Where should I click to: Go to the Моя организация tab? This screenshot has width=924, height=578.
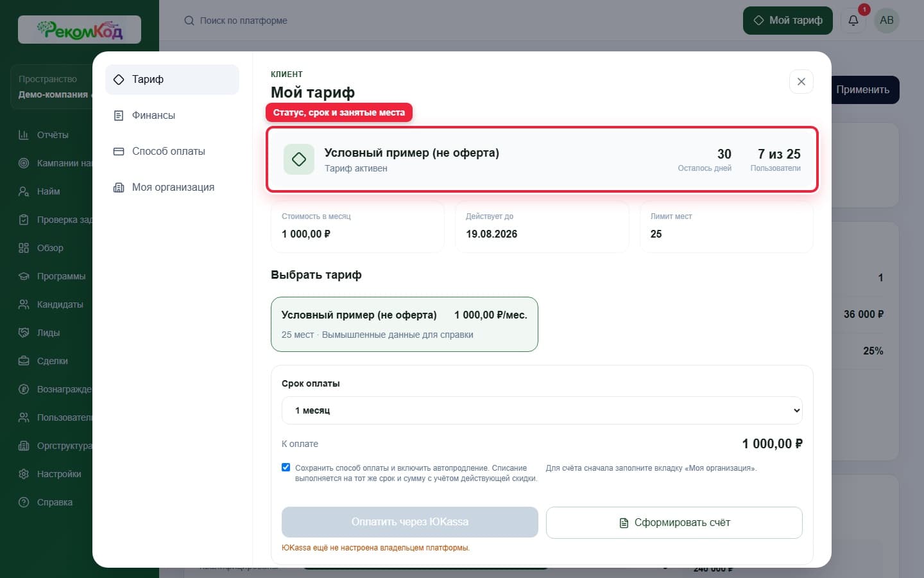(x=172, y=188)
